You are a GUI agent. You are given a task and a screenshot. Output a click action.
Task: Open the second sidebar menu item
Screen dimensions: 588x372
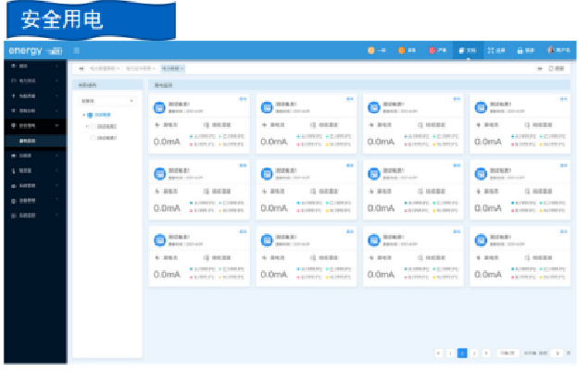[x=35, y=81]
